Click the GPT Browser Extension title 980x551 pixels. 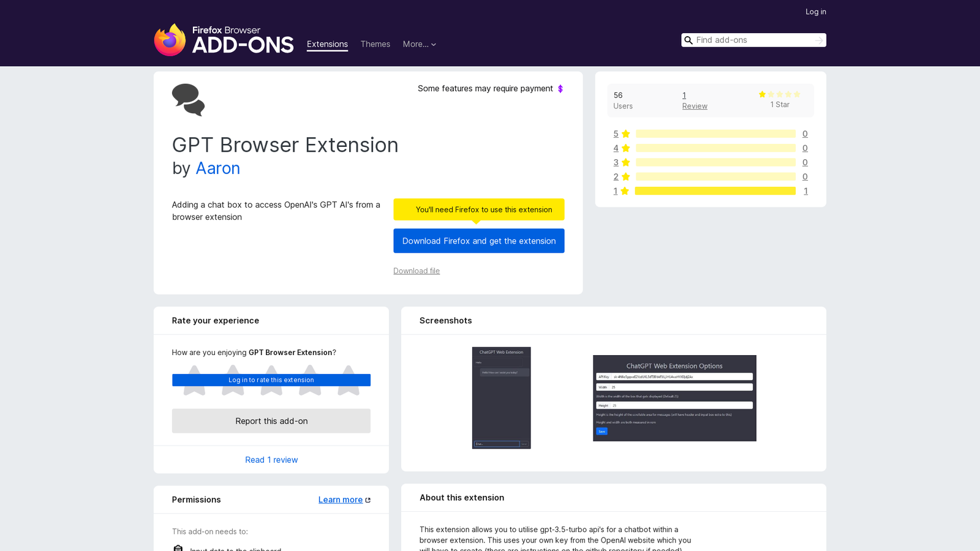(x=285, y=145)
